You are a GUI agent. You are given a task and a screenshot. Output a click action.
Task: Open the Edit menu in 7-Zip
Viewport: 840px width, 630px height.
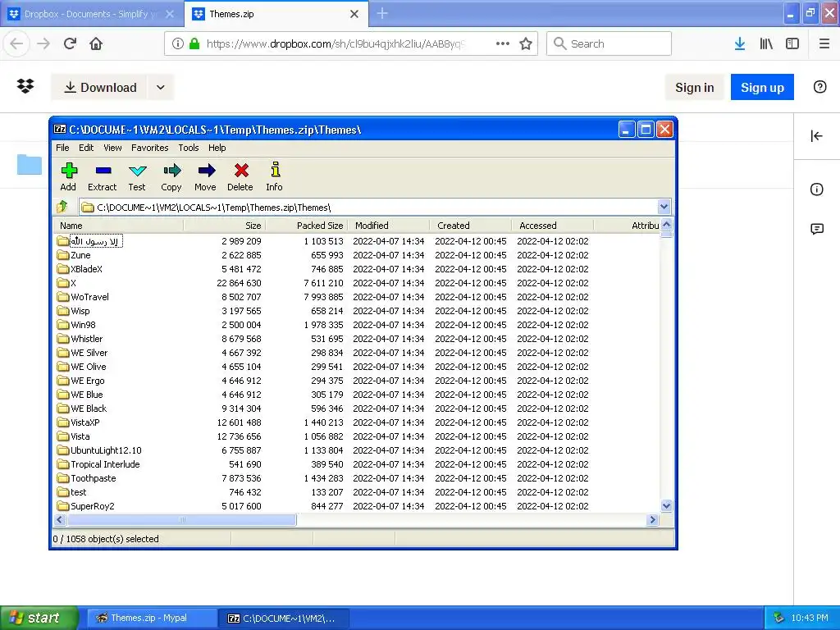(x=86, y=148)
